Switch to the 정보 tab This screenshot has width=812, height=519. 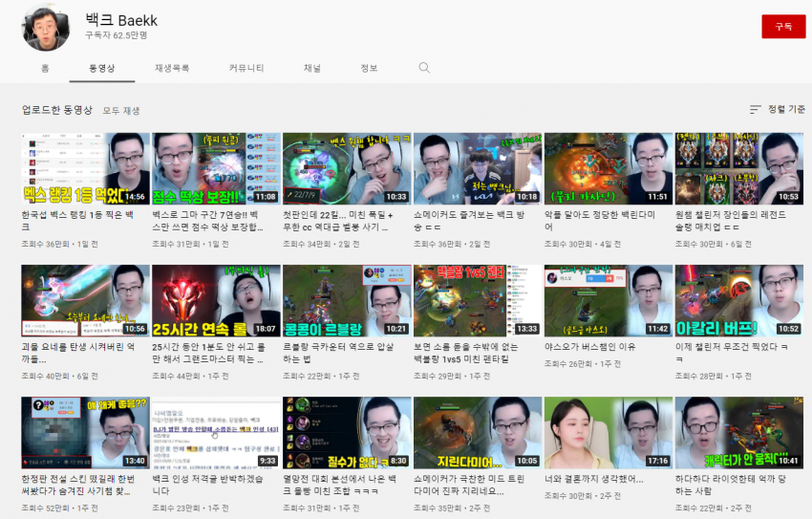click(x=370, y=68)
